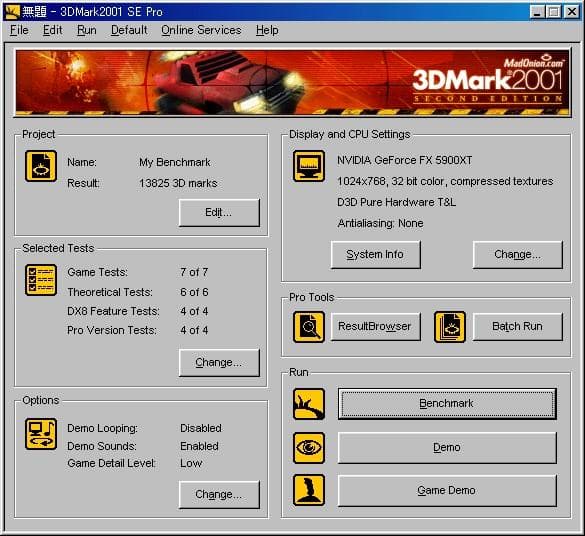Click the "1024x768, 32 bit color" line
This screenshot has height=536, width=585.
point(445,181)
